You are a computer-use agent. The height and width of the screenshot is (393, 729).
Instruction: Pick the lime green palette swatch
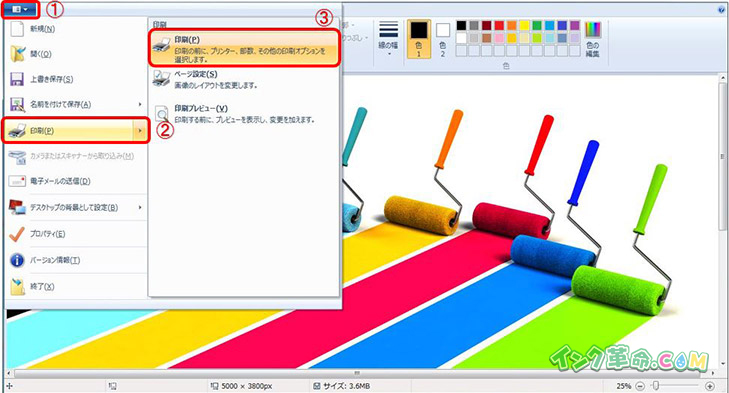point(537,38)
